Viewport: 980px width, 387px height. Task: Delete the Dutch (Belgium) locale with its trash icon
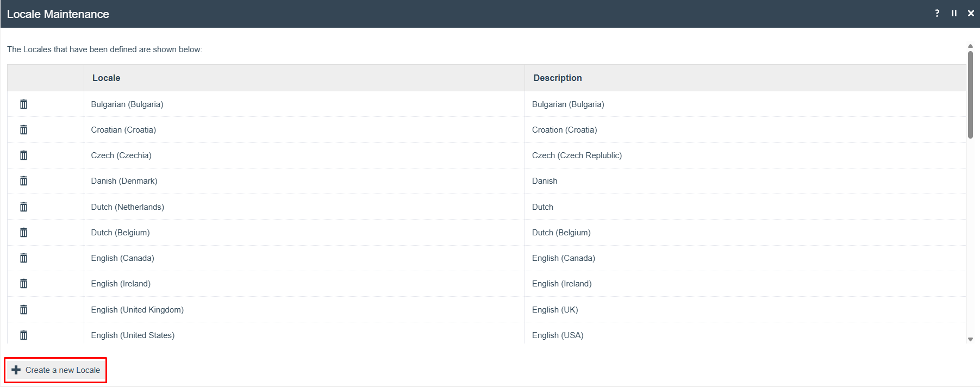click(23, 232)
